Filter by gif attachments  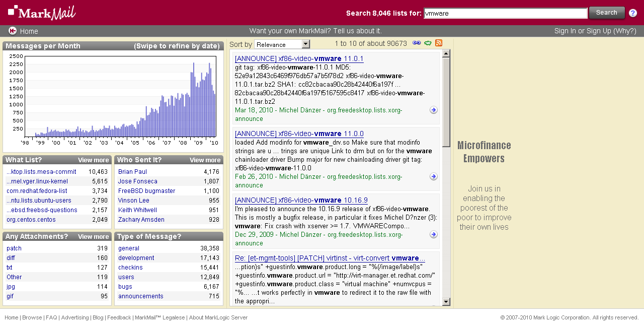10,296
